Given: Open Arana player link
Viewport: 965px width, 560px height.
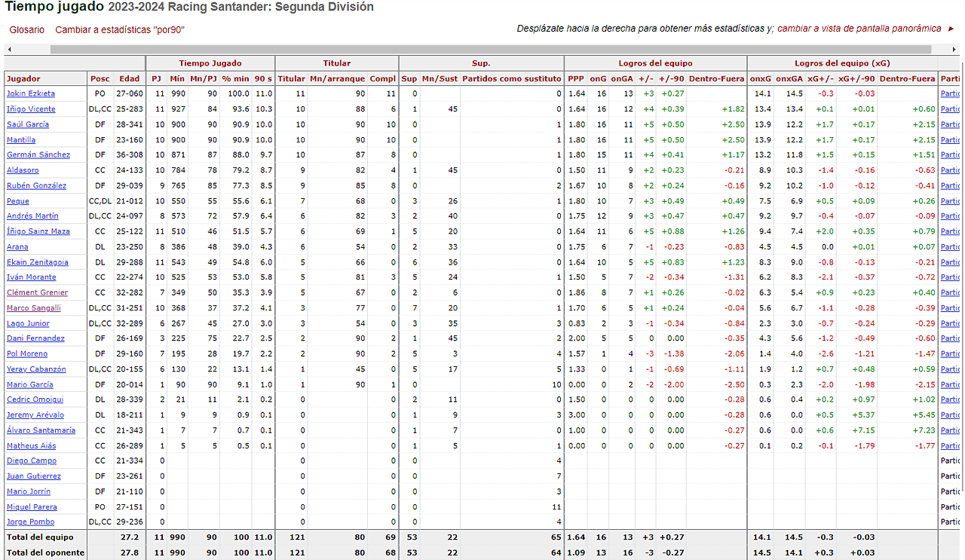Looking at the screenshot, I should point(17,246).
